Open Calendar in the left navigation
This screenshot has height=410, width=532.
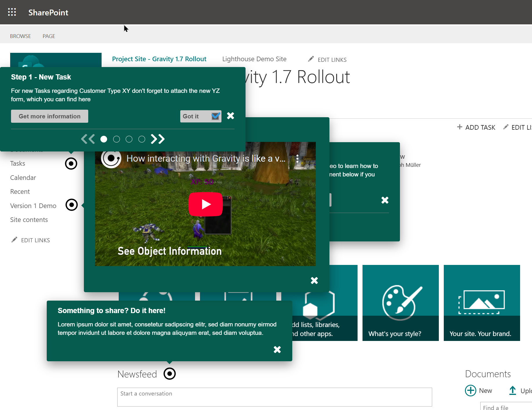(x=23, y=178)
